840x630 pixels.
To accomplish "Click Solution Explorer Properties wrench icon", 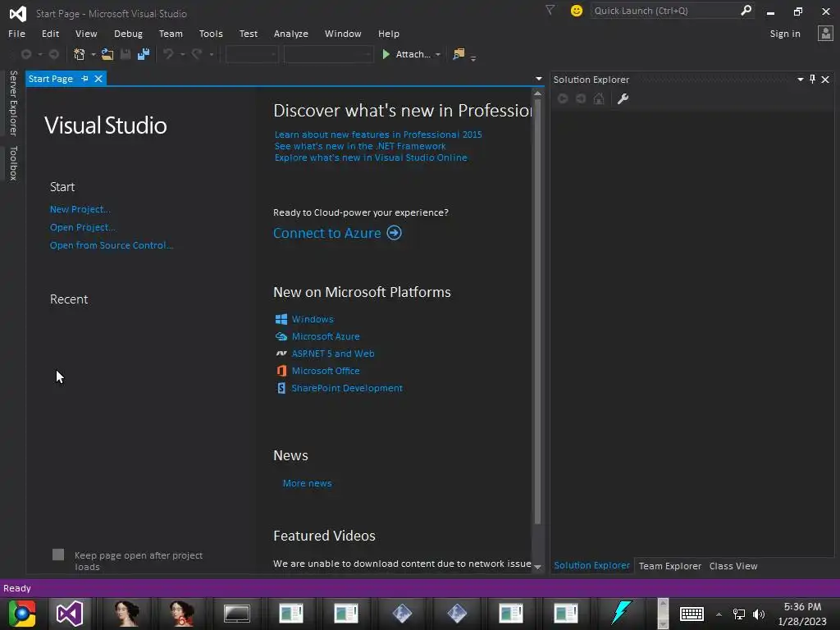I will point(623,98).
